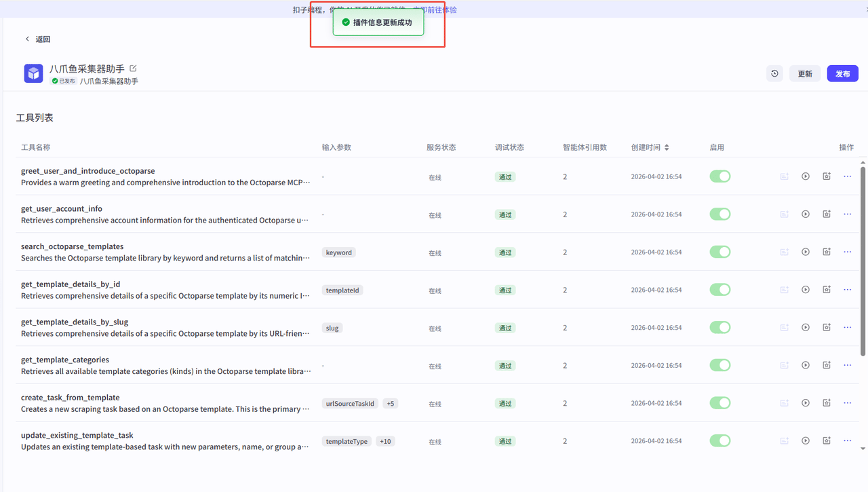Viewport: 868px width, 492px height.
Task: Click scrollbar down arrow of tool list
Action: point(863,449)
